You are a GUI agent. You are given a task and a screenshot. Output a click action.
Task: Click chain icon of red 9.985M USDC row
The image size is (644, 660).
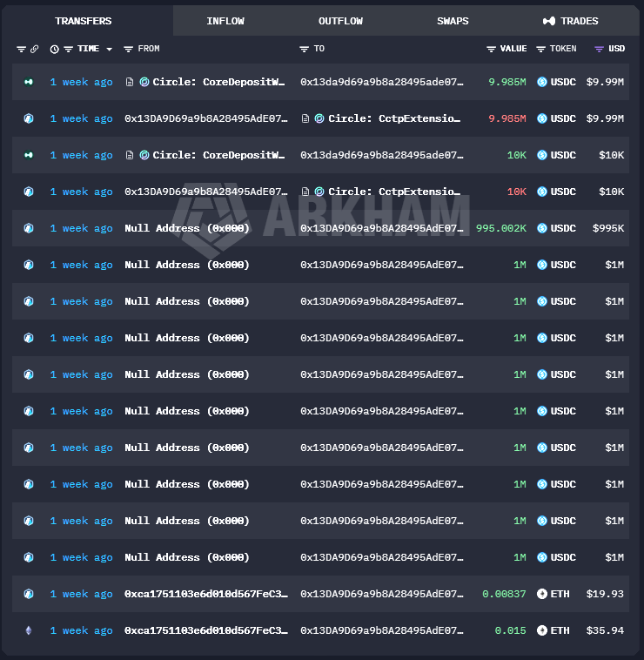(x=29, y=118)
